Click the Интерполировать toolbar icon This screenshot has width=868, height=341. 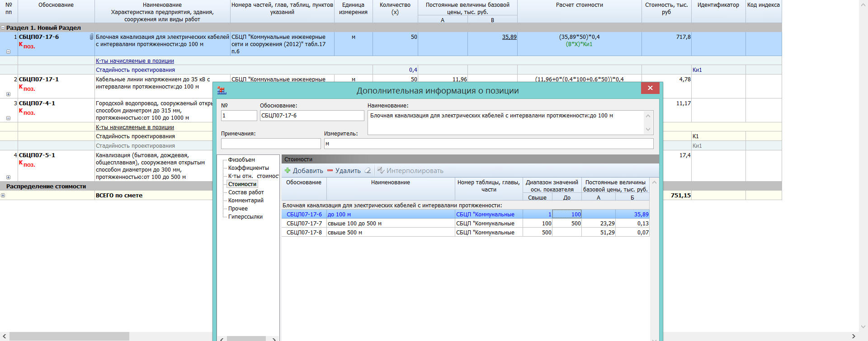click(x=381, y=171)
